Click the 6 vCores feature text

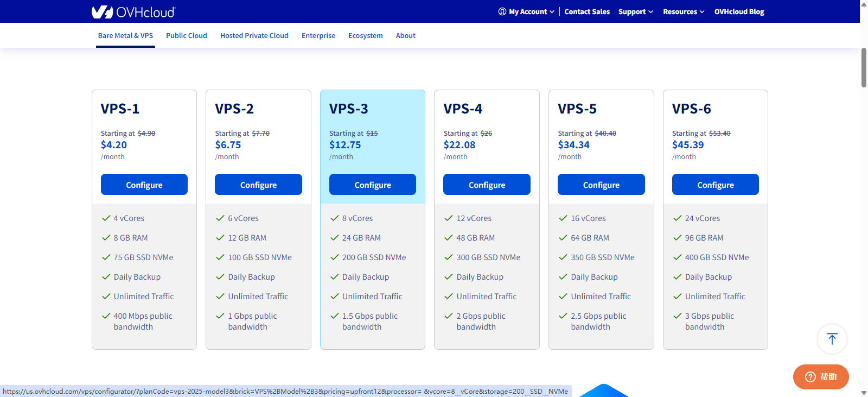coord(243,218)
